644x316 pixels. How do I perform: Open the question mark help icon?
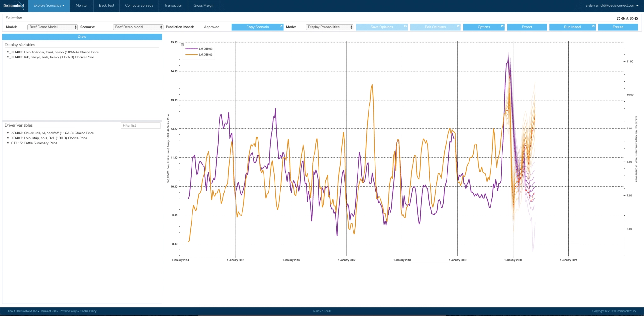(x=636, y=19)
